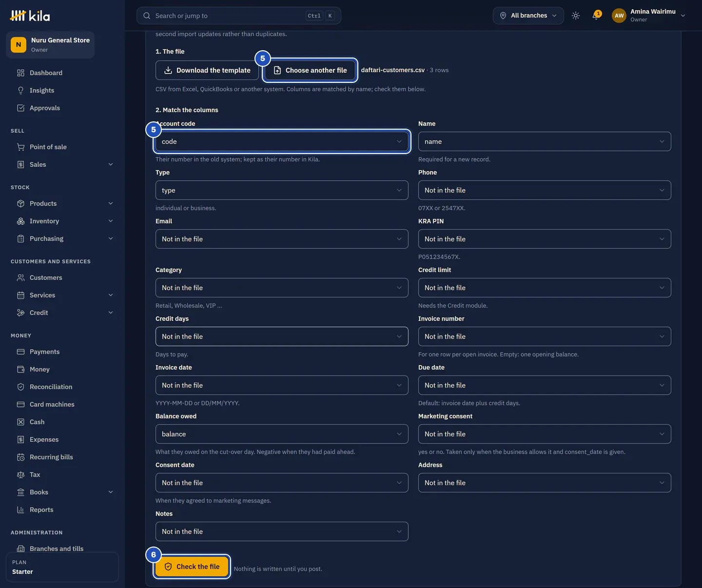Click the Dashboard grid icon
The height and width of the screenshot is (588, 702).
(x=20, y=73)
